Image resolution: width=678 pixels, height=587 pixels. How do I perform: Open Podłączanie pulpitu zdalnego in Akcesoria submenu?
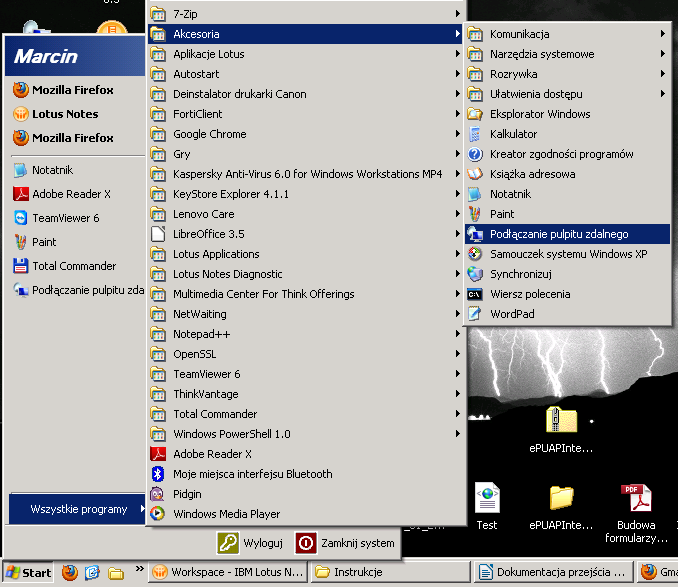click(567, 234)
